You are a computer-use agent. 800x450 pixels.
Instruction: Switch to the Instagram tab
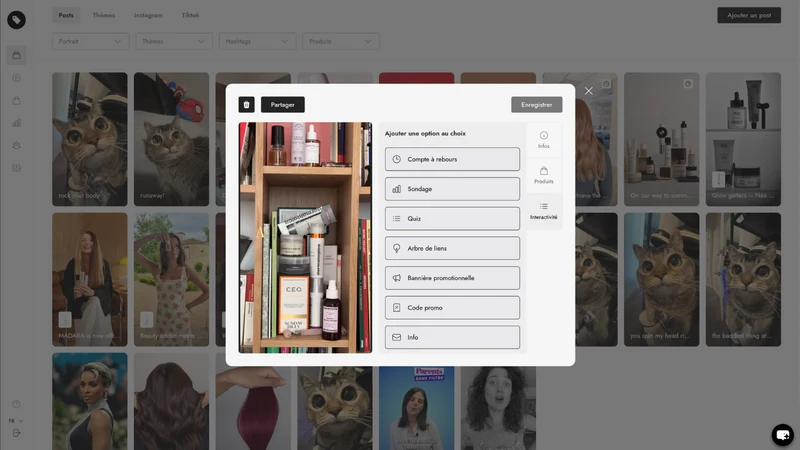click(x=148, y=15)
